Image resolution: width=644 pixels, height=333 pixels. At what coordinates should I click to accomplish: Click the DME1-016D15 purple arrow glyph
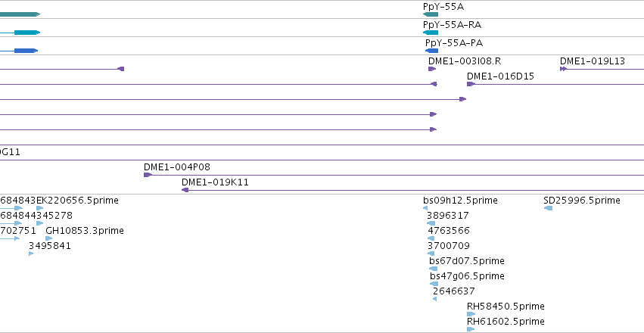[471, 84]
